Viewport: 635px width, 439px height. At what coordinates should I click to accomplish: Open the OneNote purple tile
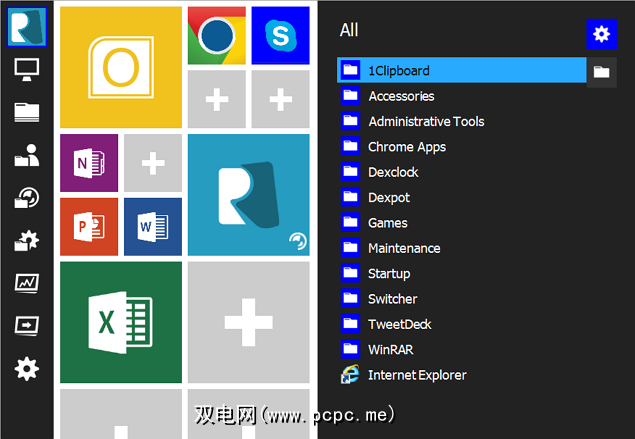tap(89, 163)
